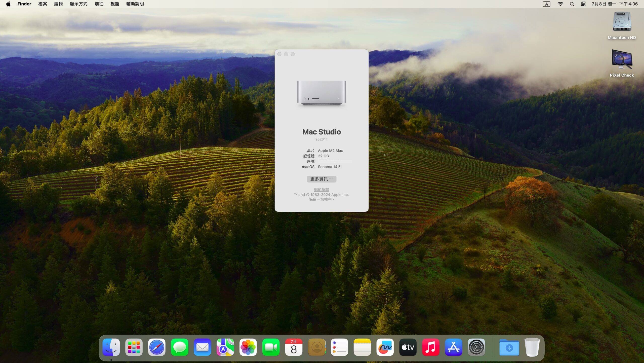Image resolution: width=644 pixels, height=363 pixels.
Task: Click the 更多資訊 button
Action: point(321,179)
